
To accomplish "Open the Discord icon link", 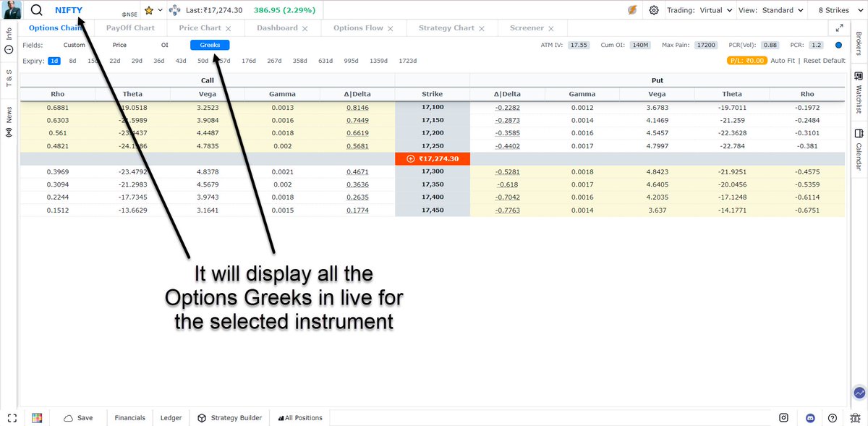I will (x=810, y=418).
